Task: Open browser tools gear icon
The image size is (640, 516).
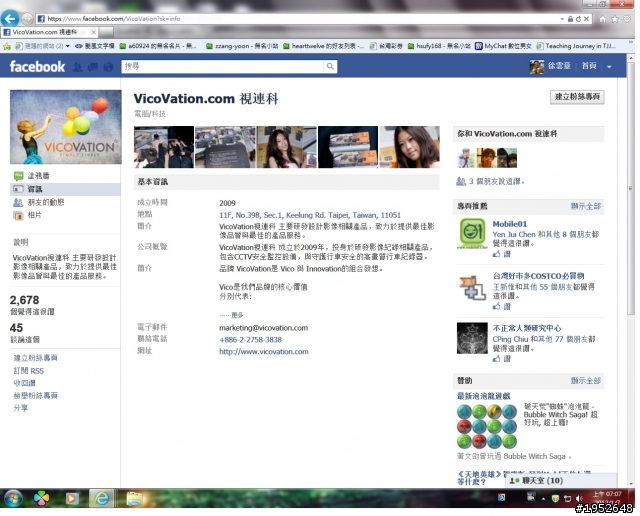Action: (x=627, y=19)
